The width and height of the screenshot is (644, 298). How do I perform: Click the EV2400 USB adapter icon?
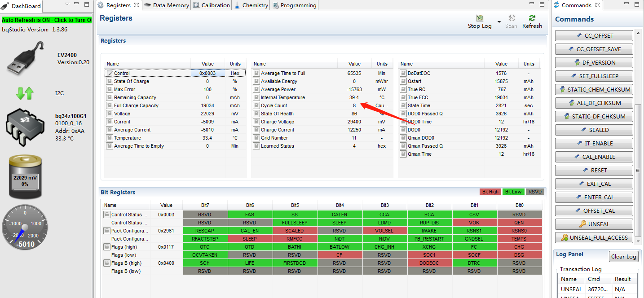26,58
